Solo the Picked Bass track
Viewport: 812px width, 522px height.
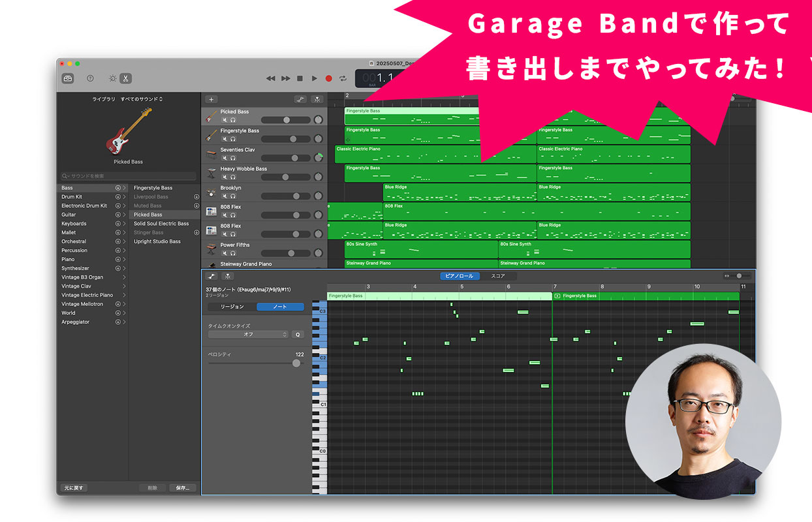233,120
